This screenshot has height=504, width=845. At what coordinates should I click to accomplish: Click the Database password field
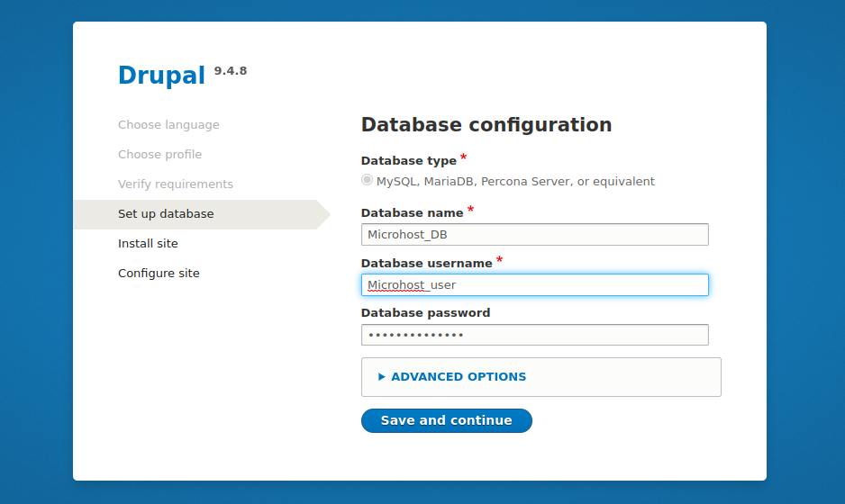click(534, 335)
